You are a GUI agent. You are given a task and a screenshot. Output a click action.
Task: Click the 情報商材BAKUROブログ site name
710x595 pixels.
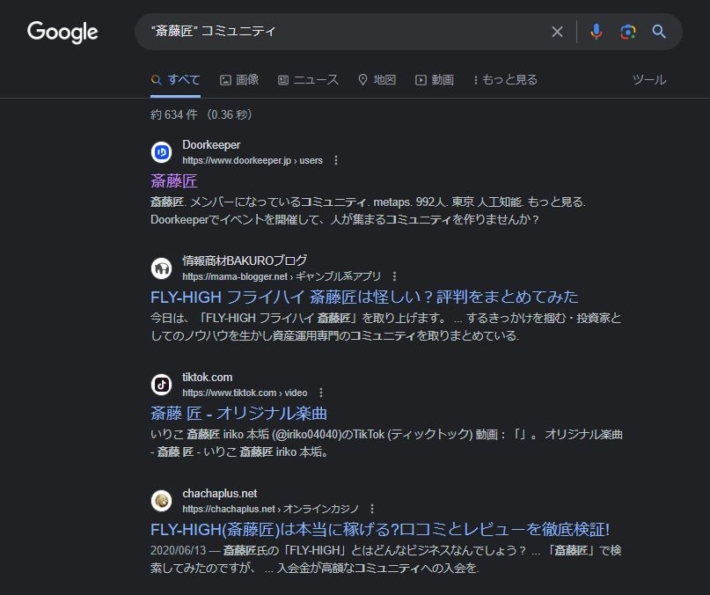[245, 261]
